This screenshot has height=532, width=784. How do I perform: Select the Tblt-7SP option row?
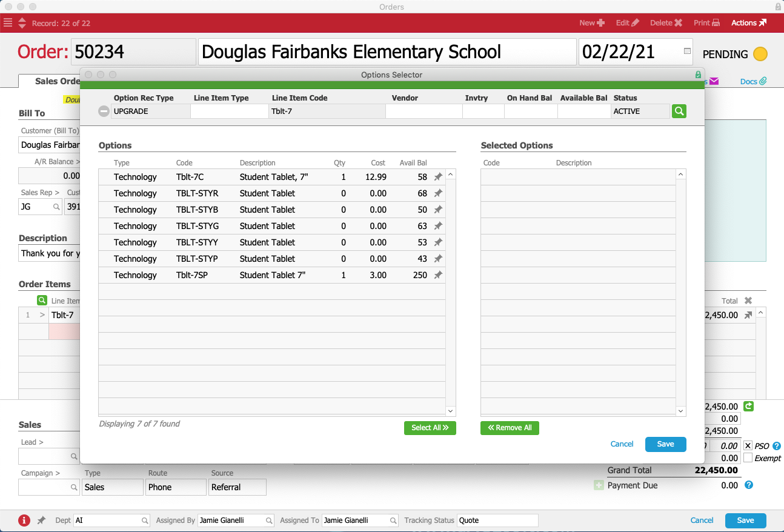(272, 275)
